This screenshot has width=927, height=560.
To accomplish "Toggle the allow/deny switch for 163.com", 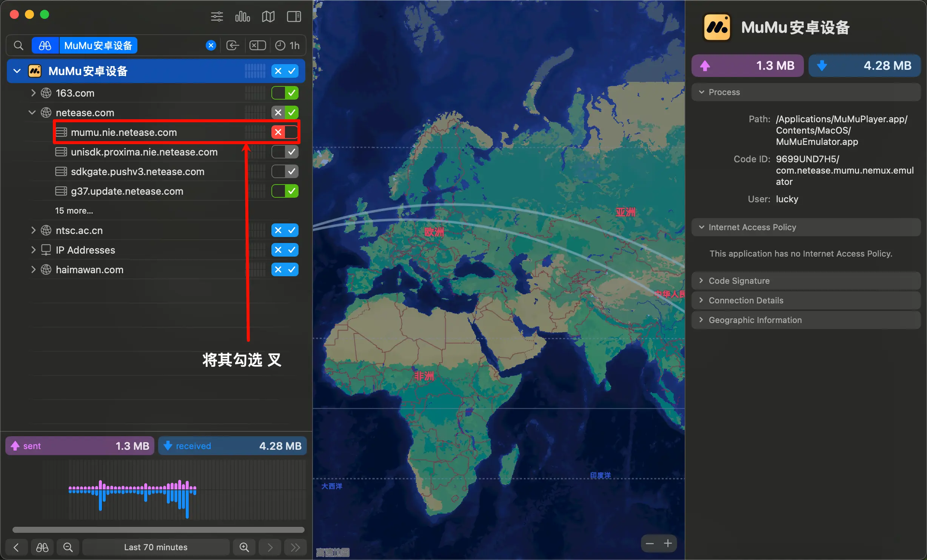I will [285, 93].
